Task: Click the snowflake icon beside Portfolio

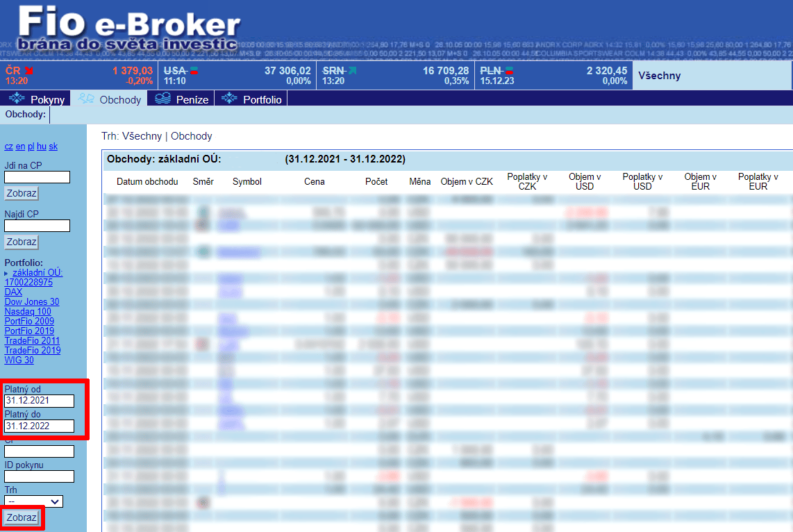Action: (x=229, y=98)
